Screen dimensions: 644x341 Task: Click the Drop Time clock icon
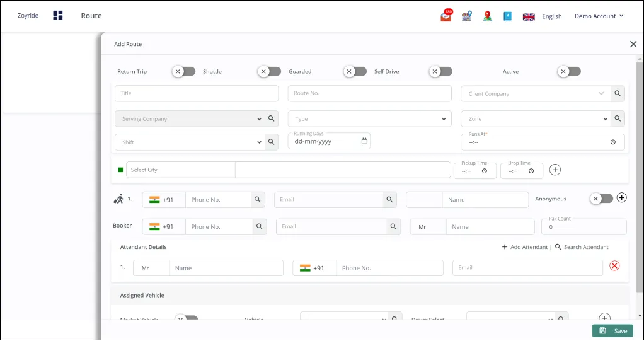coord(531,171)
